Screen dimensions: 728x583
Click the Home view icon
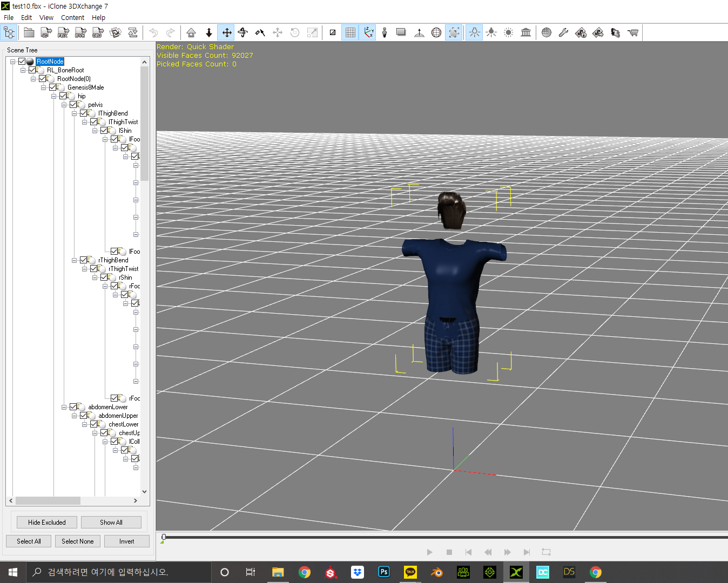191,33
